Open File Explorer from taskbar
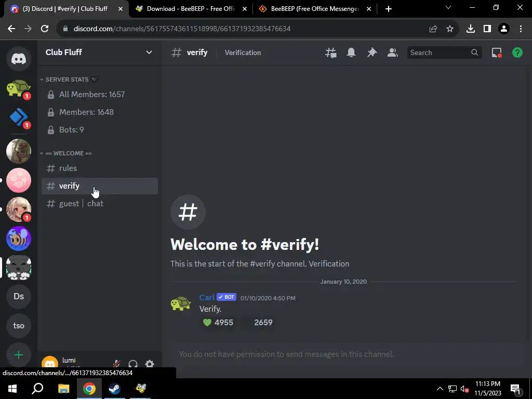Screen dimensions: 532x399 [63, 389]
